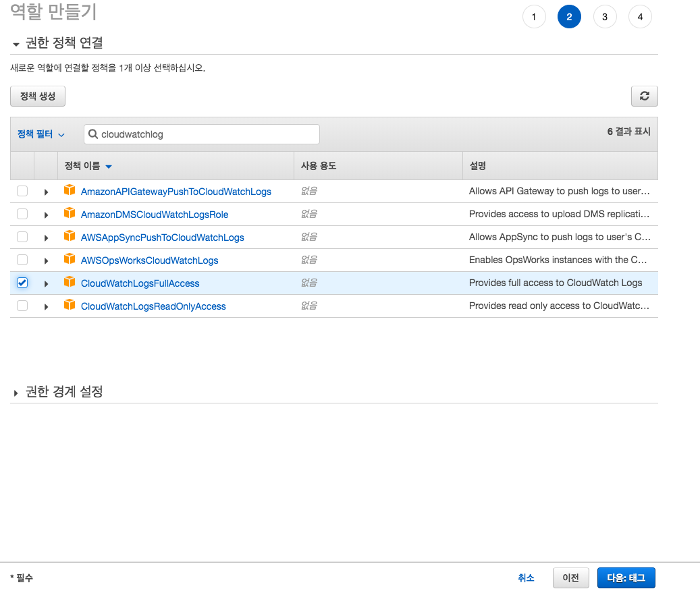
Task: Click the policy box icon for AmazonDMSCloudWatchLogsRole
Action: tap(70, 213)
